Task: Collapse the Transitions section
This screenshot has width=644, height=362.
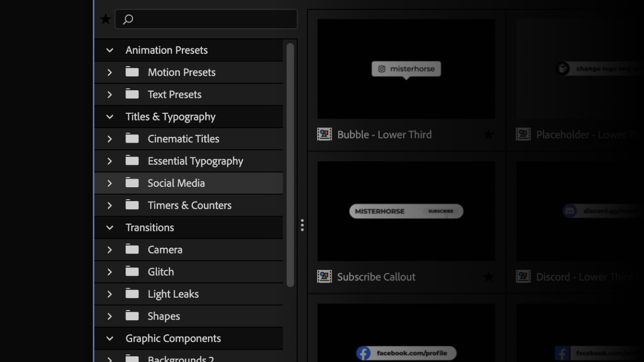Action: (109, 227)
